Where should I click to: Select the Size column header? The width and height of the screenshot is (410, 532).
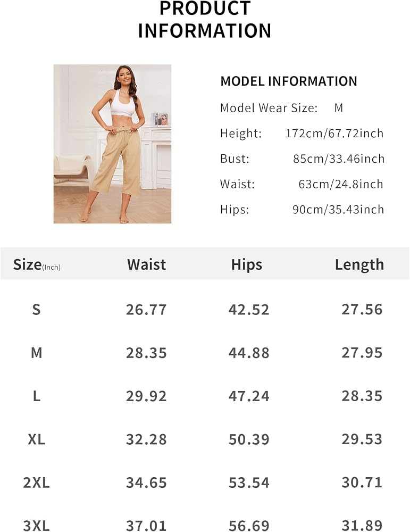pos(37,264)
